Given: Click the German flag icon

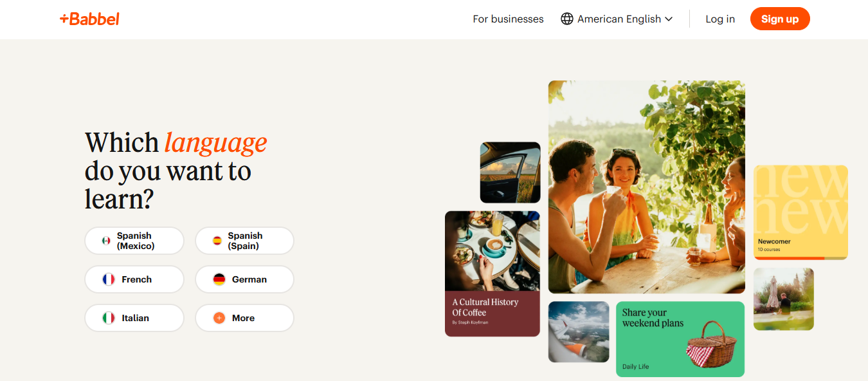Looking at the screenshot, I should click(x=219, y=279).
